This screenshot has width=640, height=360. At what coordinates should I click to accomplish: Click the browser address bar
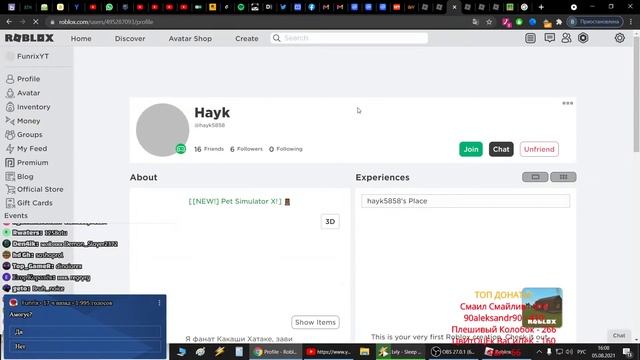[261, 22]
